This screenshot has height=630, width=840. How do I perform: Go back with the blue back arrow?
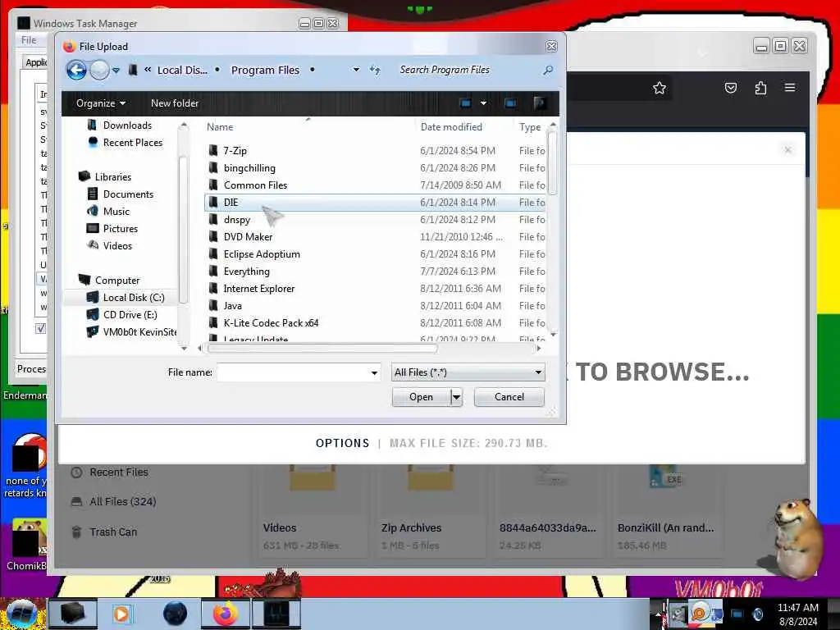(76, 70)
